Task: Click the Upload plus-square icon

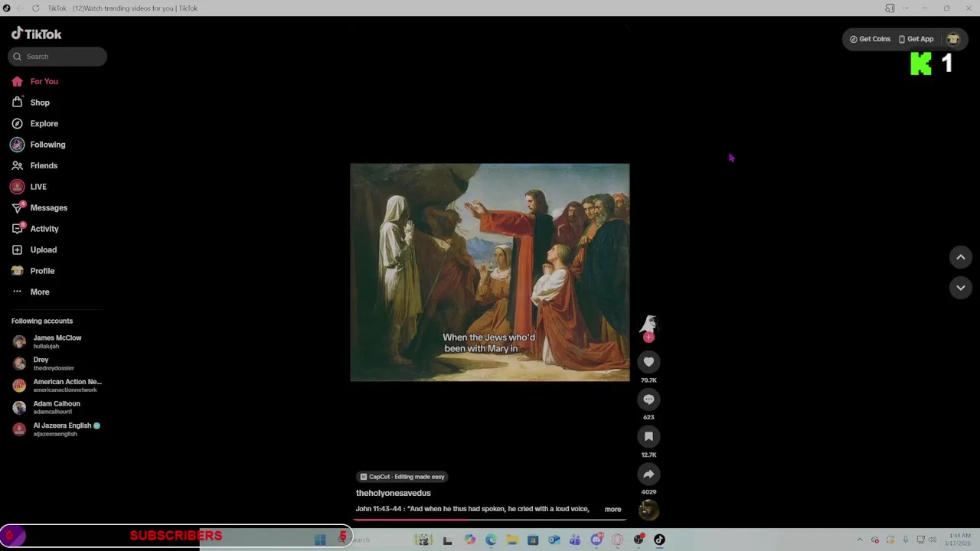Action: (17, 249)
